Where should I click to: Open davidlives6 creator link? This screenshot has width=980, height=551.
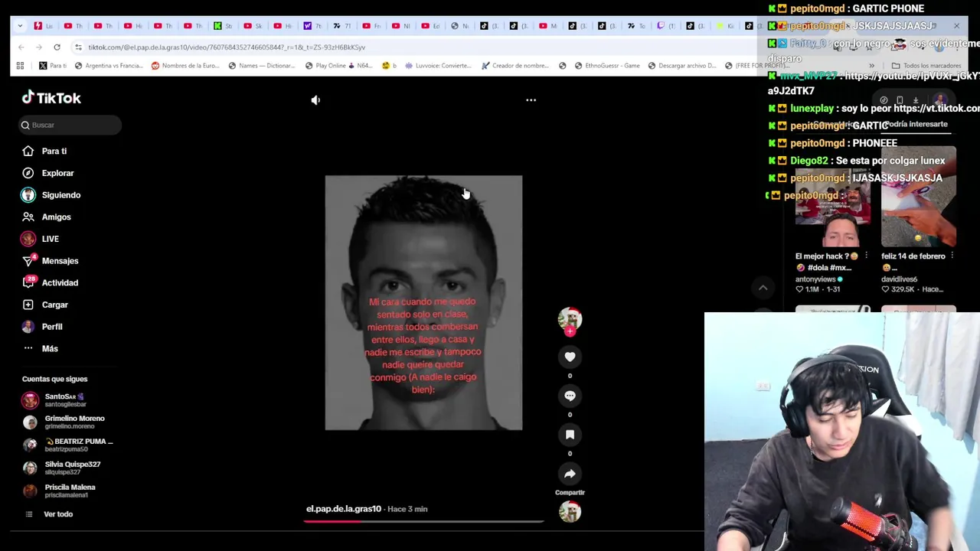(x=899, y=279)
